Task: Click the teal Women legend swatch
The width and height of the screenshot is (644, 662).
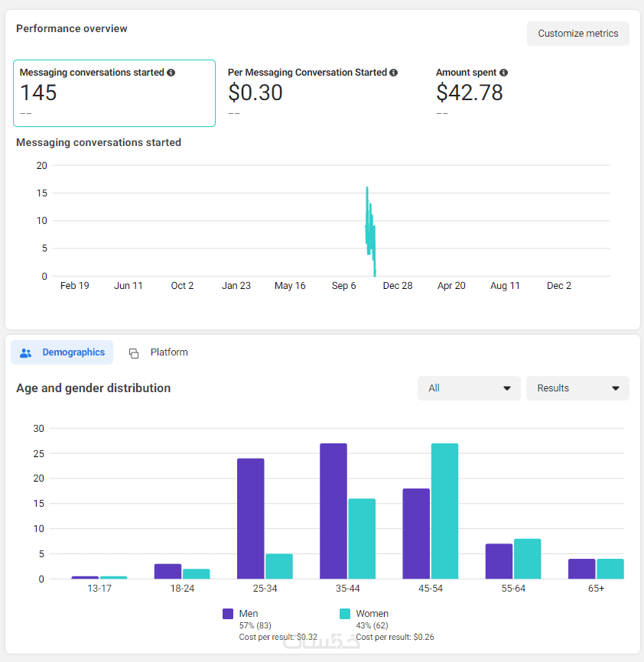Action: tap(345, 614)
